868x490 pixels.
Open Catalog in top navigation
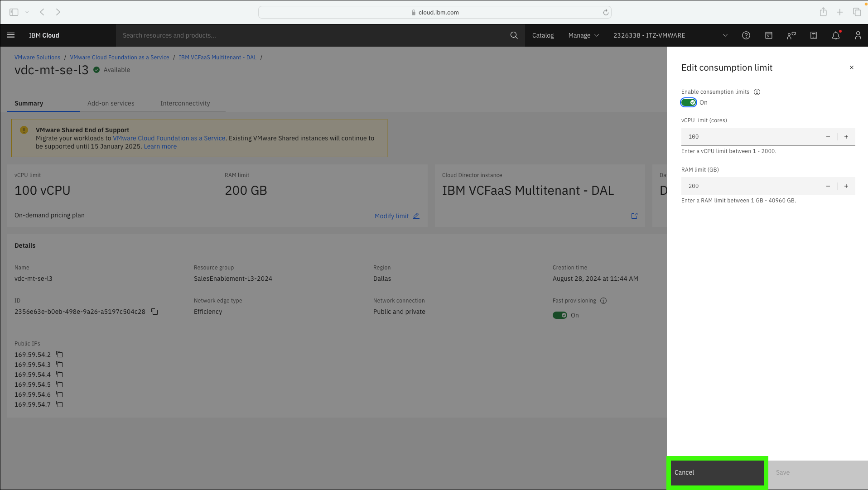tap(543, 35)
